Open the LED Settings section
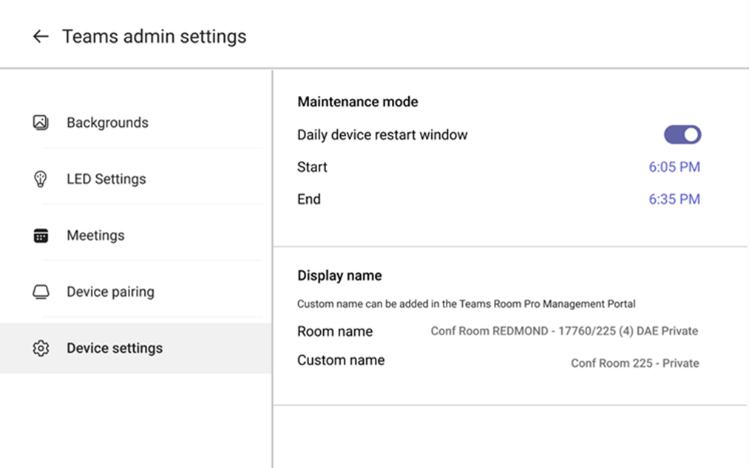Screen dimensions: 749x468 pos(106,179)
